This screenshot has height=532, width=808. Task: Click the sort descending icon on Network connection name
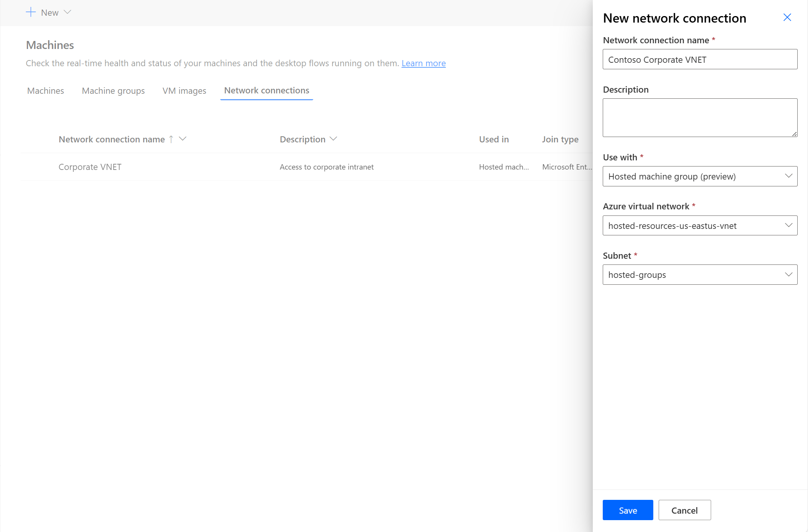coord(183,139)
